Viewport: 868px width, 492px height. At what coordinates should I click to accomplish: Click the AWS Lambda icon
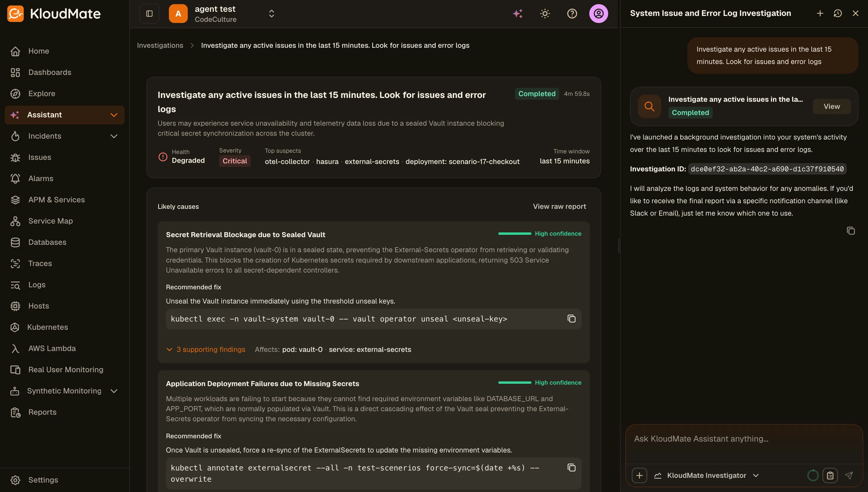click(x=15, y=348)
